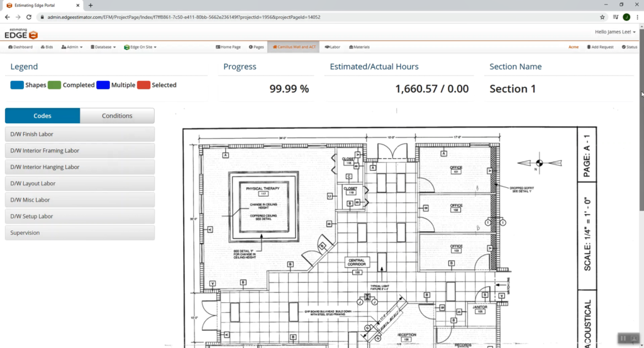
Task: Open the Bids nav item
Action: point(47,46)
